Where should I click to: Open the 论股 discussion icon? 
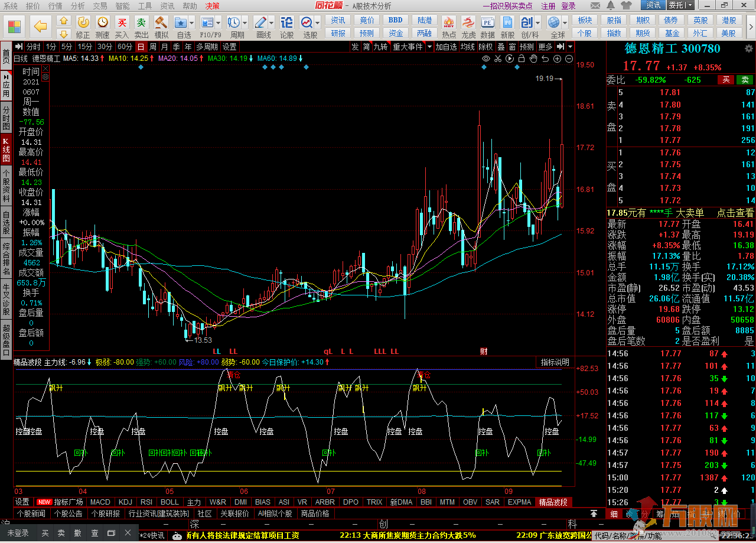click(286, 22)
